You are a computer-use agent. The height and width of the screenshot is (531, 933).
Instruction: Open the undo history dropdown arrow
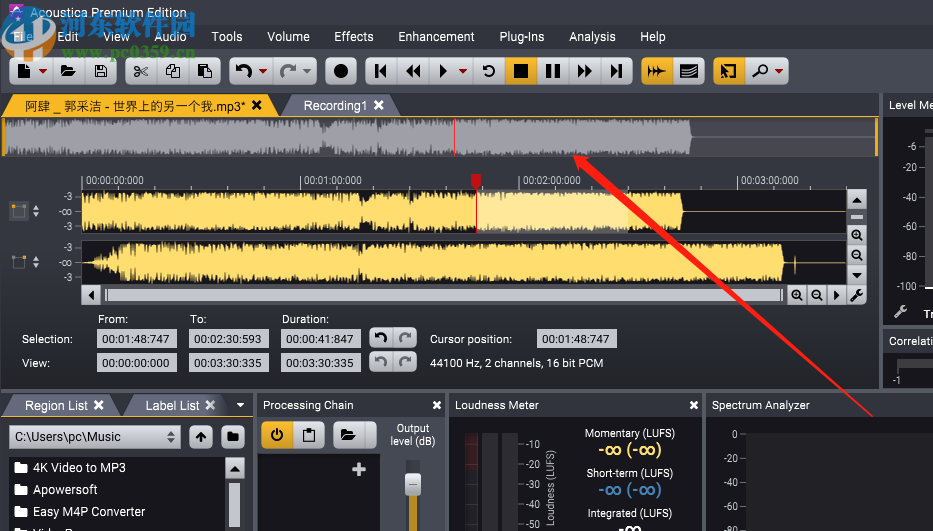click(263, 71)
